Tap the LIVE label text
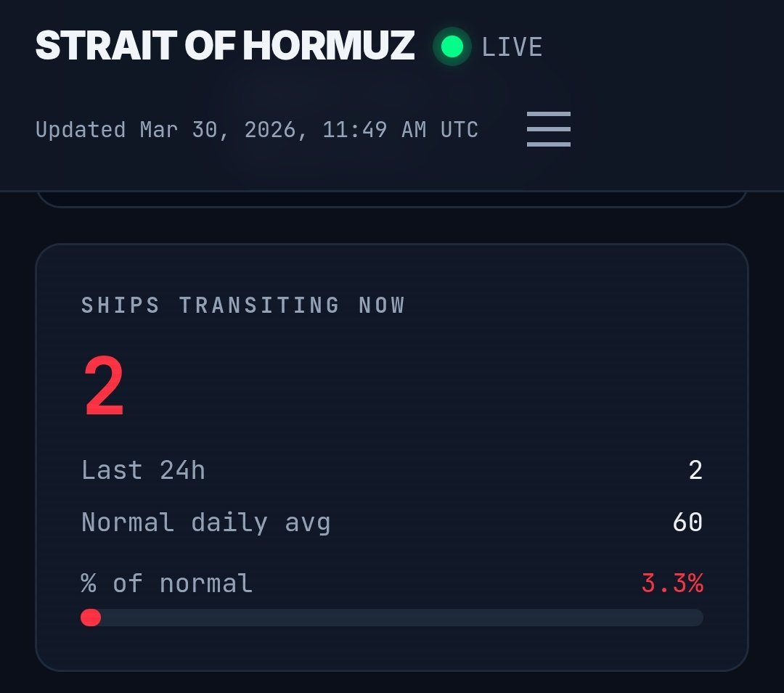This screenshot has width=784, height=693. [512, 47]
